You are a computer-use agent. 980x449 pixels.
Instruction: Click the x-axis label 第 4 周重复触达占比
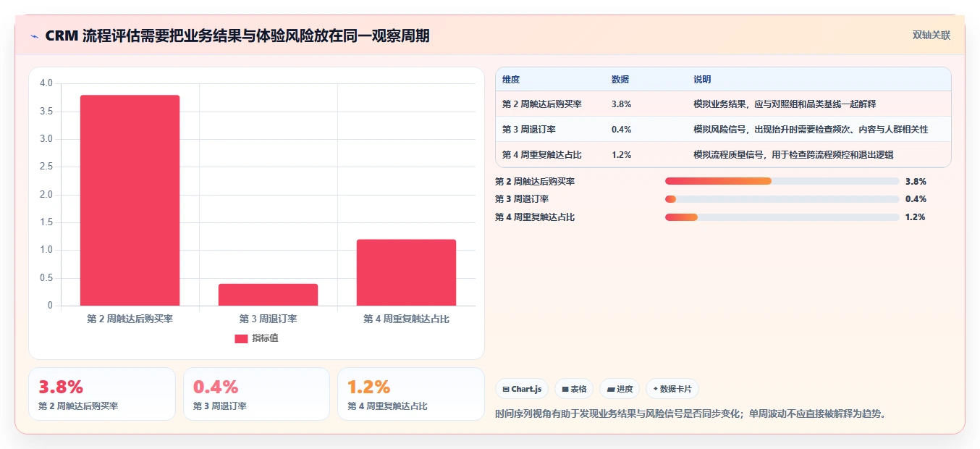406,319
